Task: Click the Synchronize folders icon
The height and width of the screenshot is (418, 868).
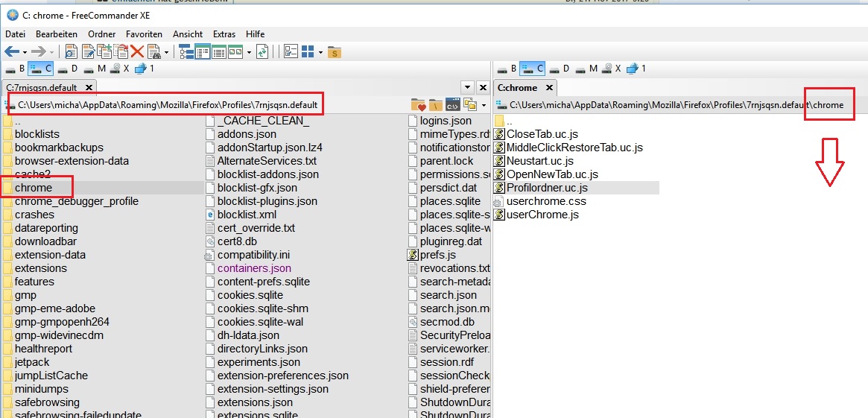Action: point(262,51)
